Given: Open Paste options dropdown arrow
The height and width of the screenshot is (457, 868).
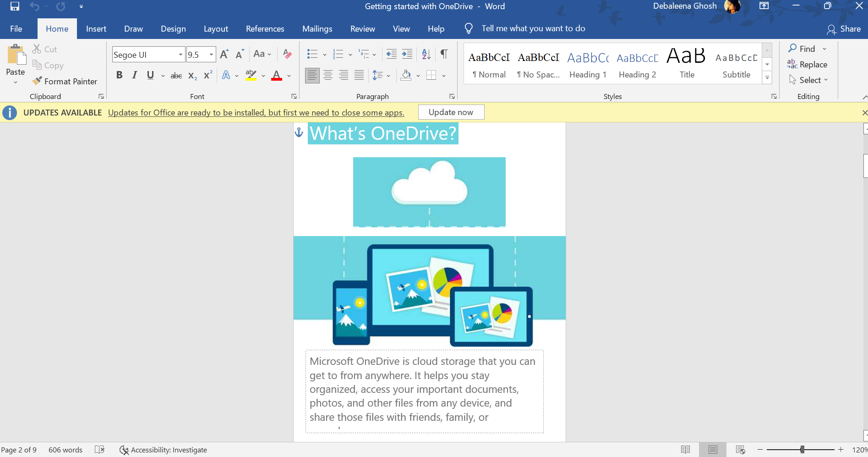Looking at the screenshot, I should (x=16, y=83).
